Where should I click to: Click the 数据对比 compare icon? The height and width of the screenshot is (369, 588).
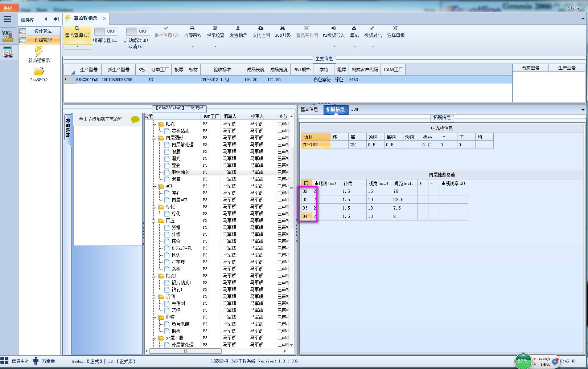pyautogui.click(x=373, y=28)
